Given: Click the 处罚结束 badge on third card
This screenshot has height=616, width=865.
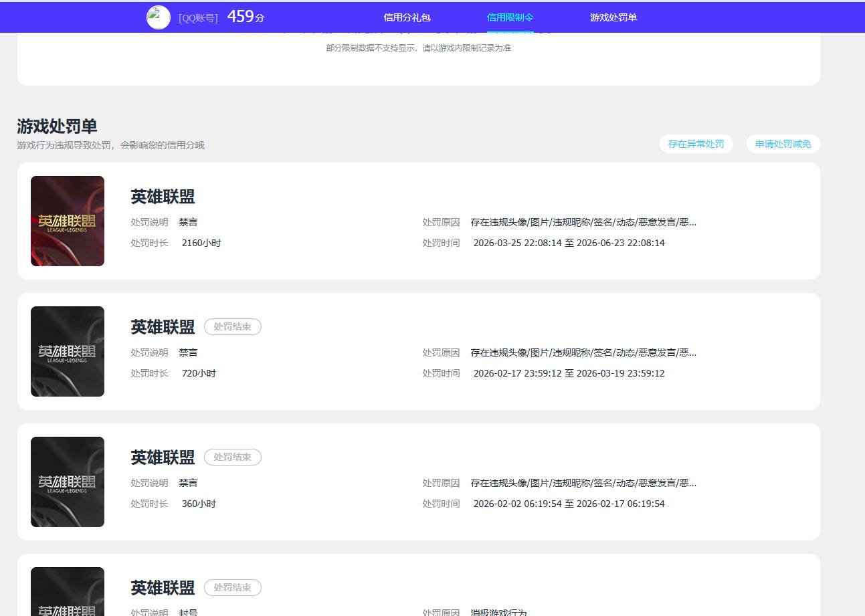Looking at the screenshot, I should [232, 457].
